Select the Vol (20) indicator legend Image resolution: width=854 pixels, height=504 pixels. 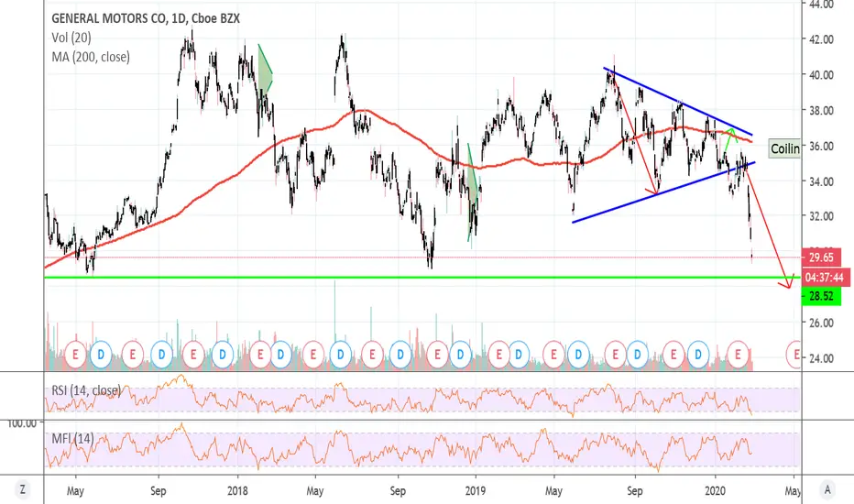pyautogui.click(x=71, y=38)
